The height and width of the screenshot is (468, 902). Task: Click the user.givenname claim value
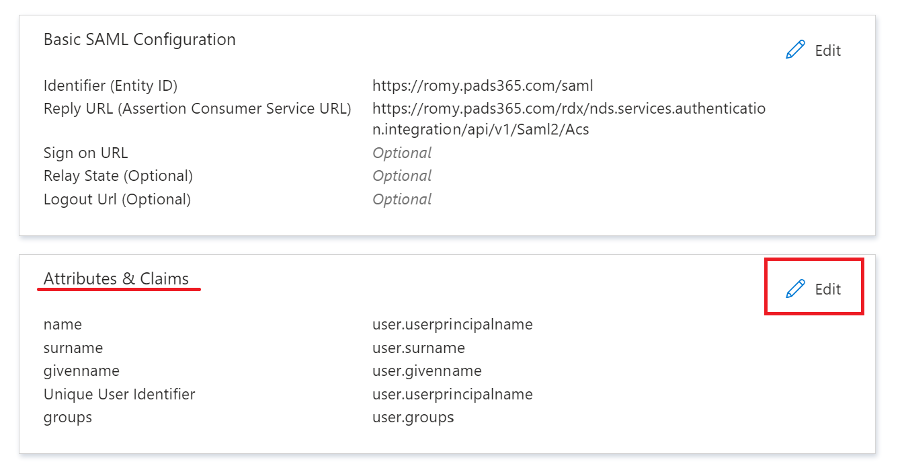[427, 371]
